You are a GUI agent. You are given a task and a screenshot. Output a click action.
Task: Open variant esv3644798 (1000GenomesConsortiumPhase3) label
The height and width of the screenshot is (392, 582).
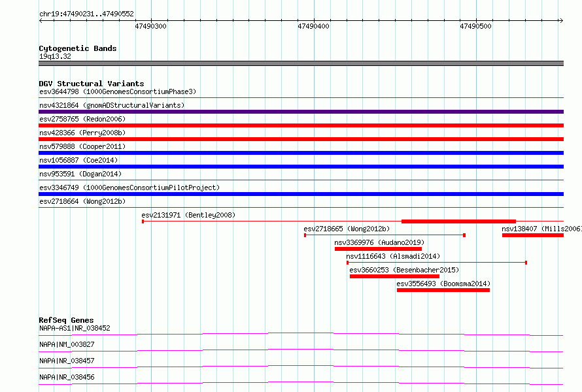118,91
